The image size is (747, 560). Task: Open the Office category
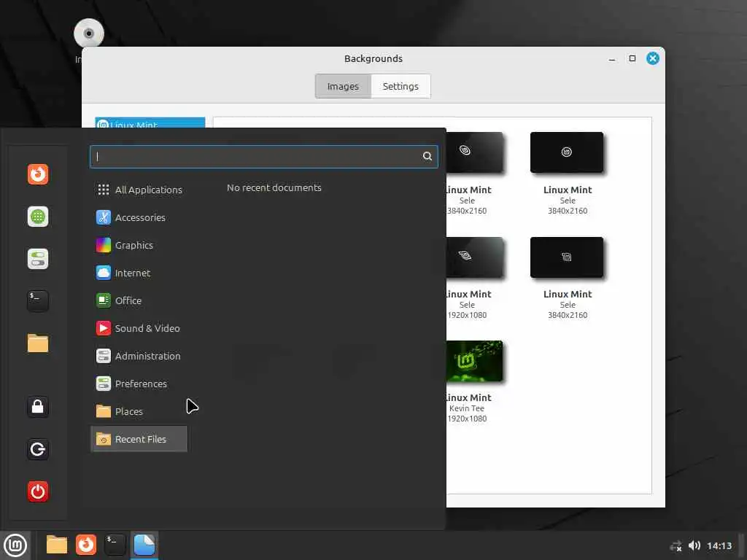point(139,300)
